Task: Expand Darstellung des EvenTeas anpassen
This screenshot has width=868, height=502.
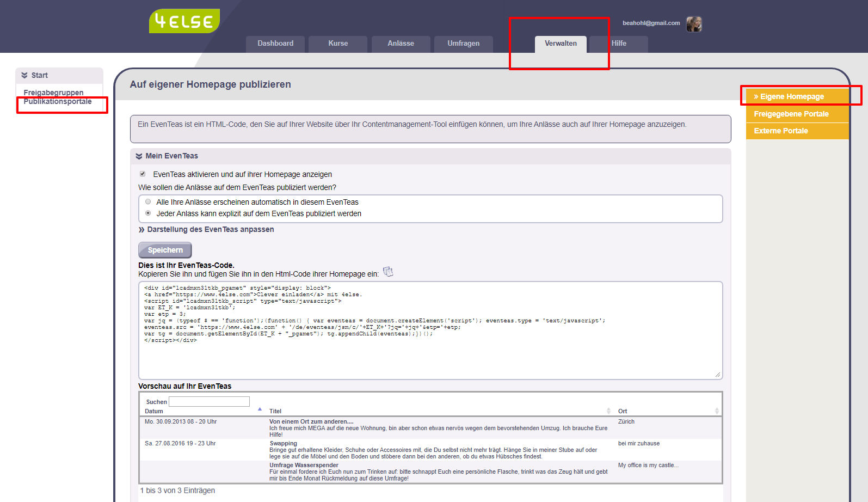Action: [206, 230]
